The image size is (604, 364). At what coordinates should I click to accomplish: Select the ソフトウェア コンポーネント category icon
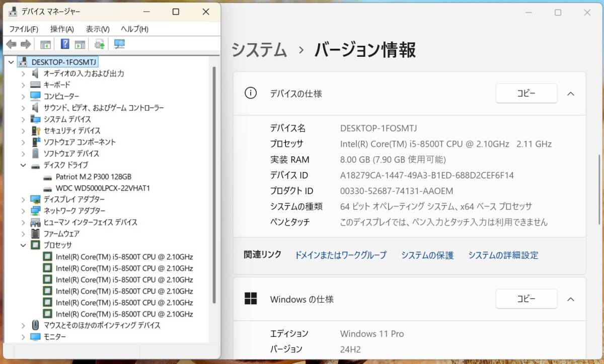[35, 142]
